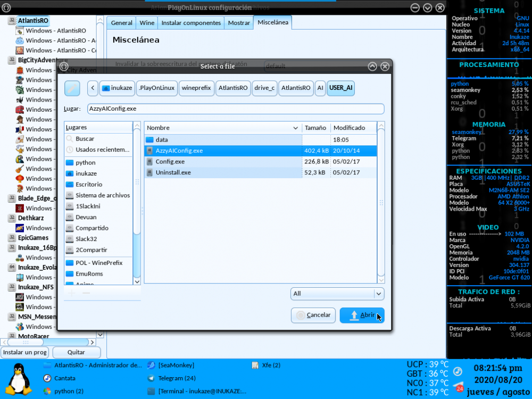Select Uninstall.exe in file list
Image resolution: width=532 pixels, height=399 pixels.
point(173,172)
